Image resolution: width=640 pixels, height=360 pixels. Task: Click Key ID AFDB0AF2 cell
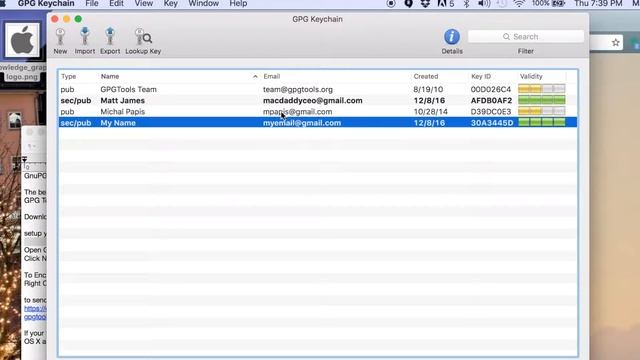pos(491,100)
